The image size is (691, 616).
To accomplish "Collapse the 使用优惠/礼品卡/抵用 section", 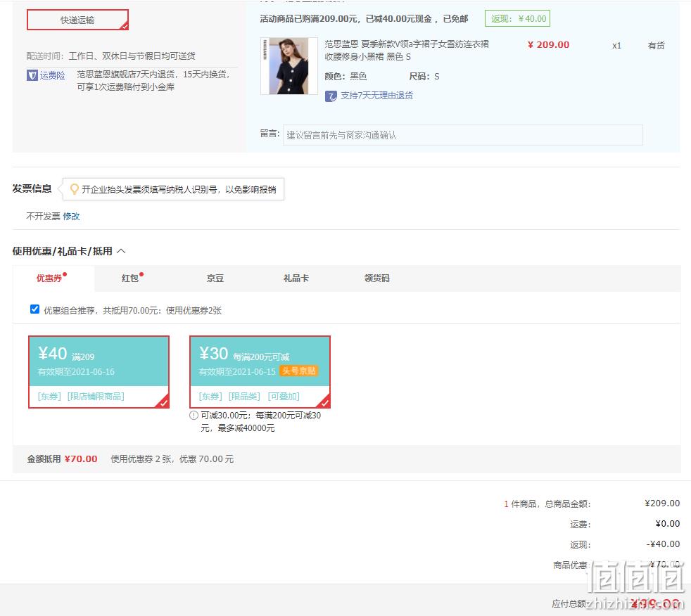I will (121, 251).
